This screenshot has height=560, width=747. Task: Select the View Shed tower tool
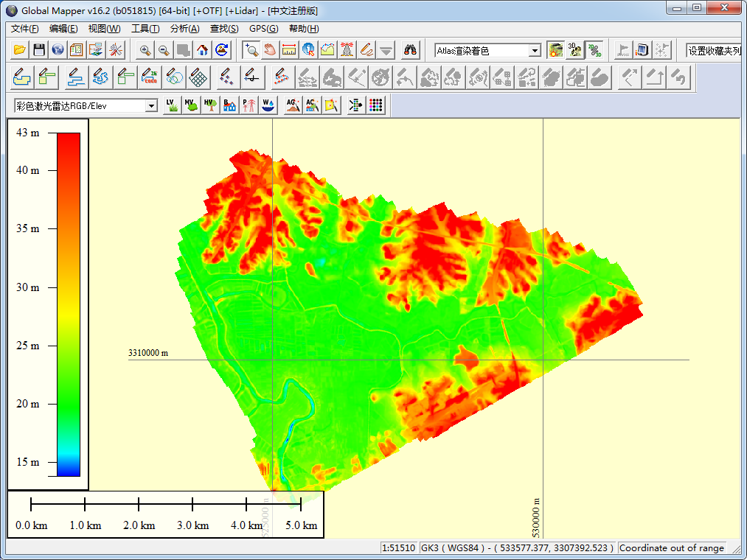tap(347, 49)
